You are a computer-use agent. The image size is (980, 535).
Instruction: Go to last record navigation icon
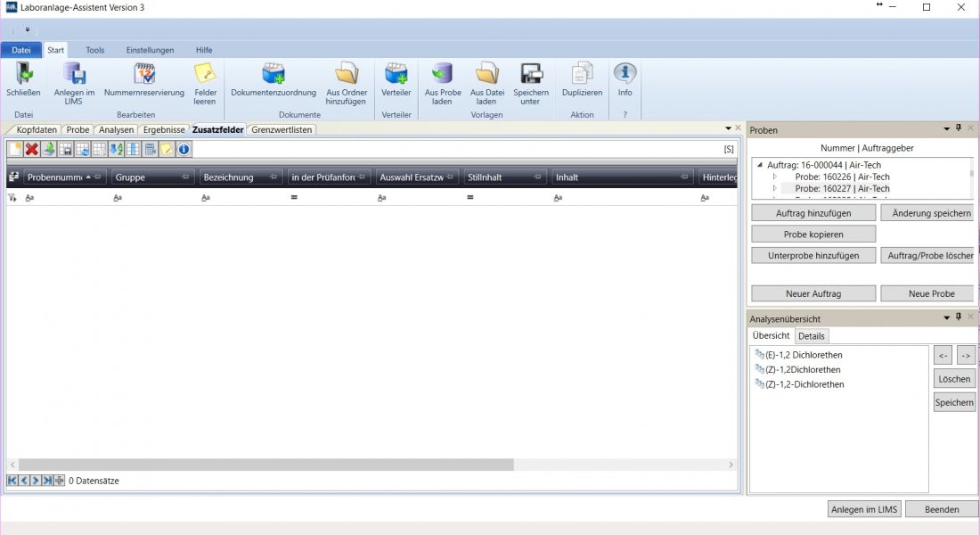tap(47, 481)
